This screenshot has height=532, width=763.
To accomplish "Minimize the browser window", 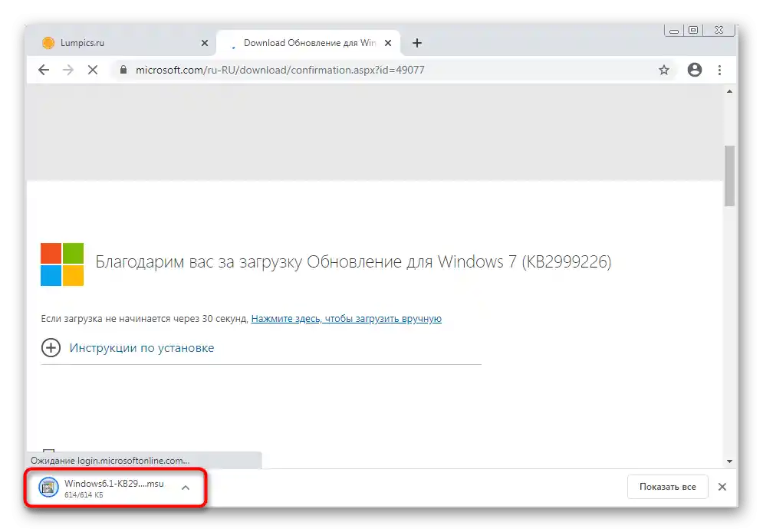I will tap(674, 31).
